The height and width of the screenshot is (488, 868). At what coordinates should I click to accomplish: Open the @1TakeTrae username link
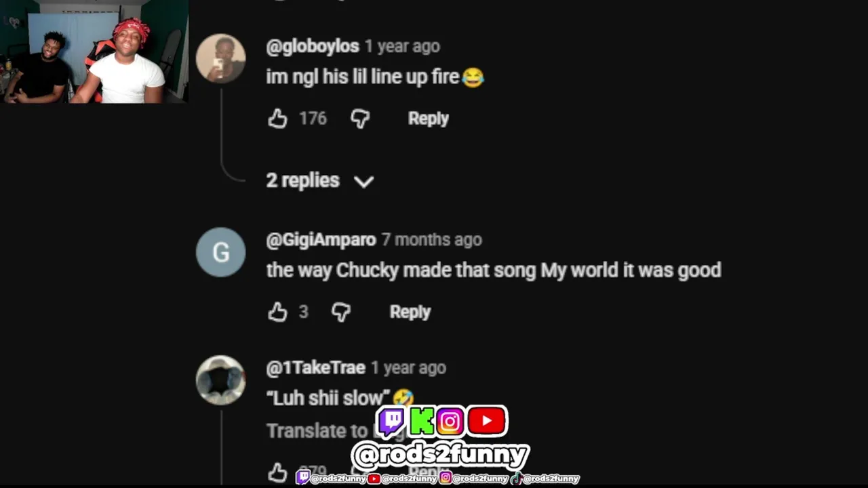click(x=316, y=367)
